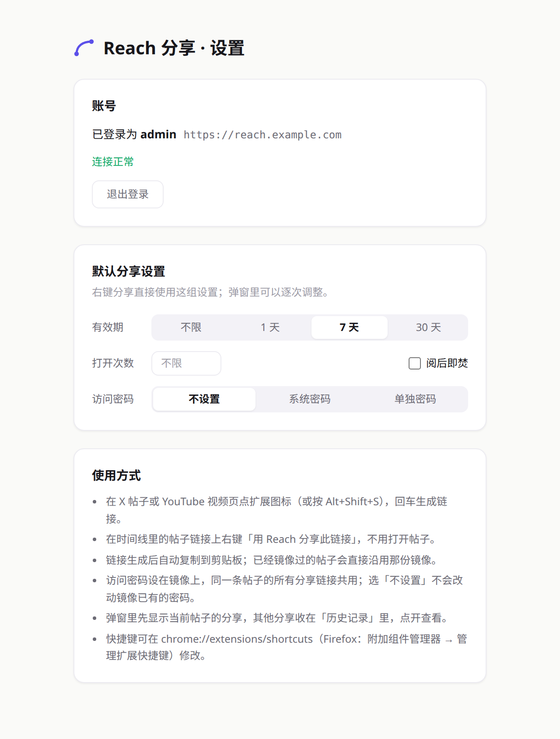Focus the 打开次数 input field
Screen dimensions: 560x739
[186, 363]
